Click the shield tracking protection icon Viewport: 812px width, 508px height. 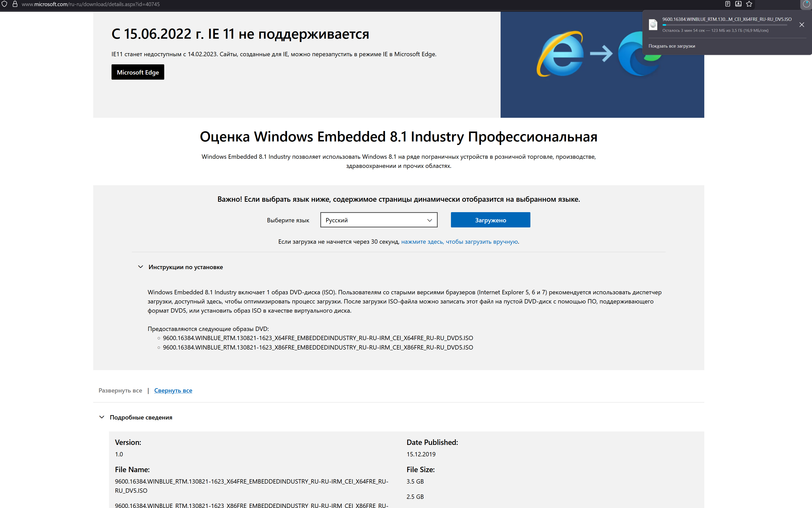pos(4,4)
